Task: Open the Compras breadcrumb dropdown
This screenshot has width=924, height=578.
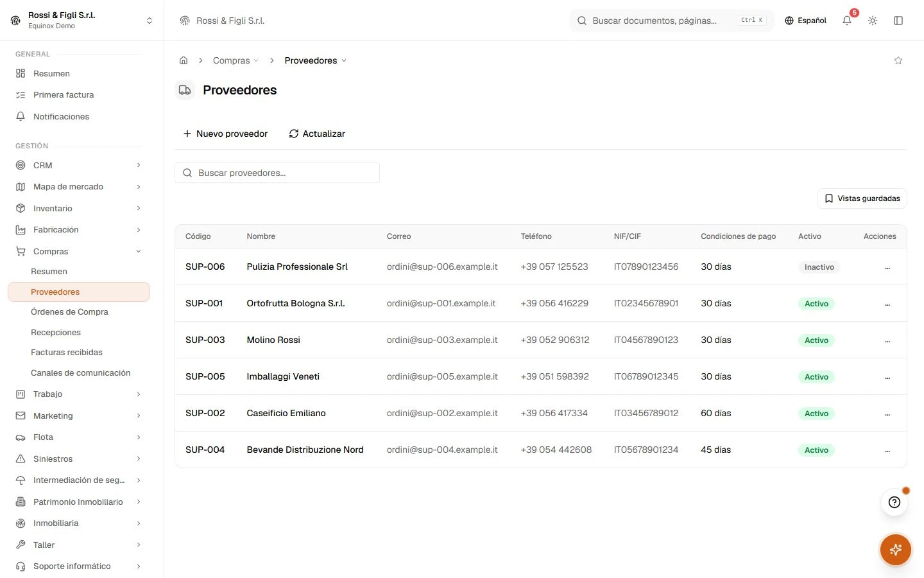Action: [235, 60]
